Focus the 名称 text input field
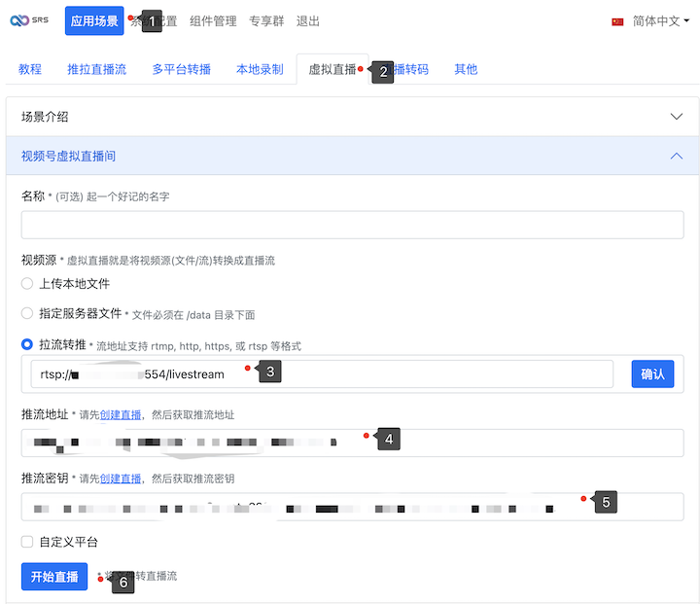 (x=352, y=225)
